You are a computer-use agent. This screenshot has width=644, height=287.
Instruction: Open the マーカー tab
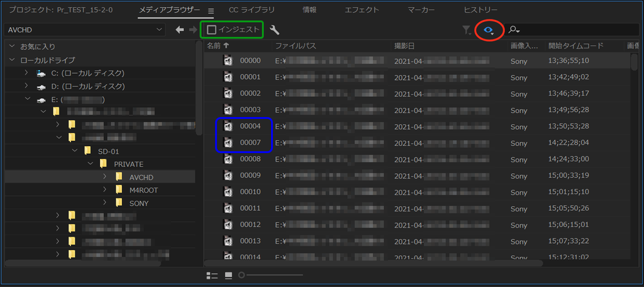(421, 10)
